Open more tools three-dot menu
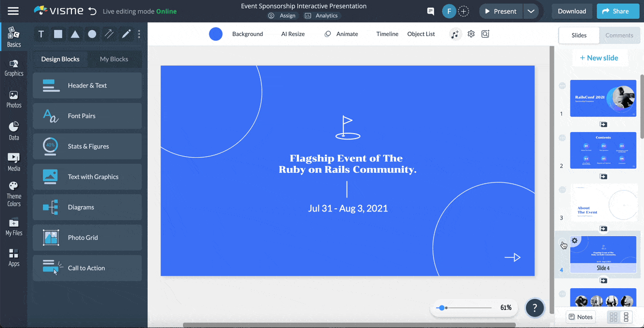644x328 pixels. [139, 34]
